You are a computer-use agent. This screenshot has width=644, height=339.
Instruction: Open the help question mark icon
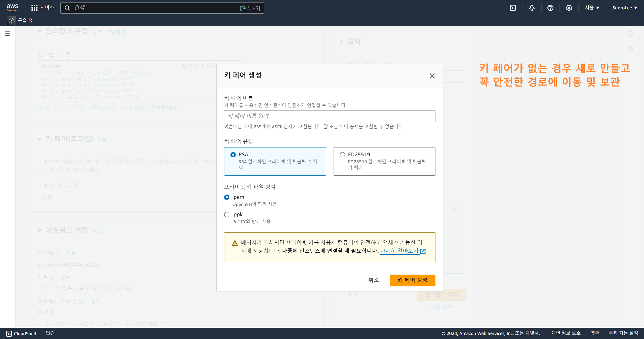550,8
